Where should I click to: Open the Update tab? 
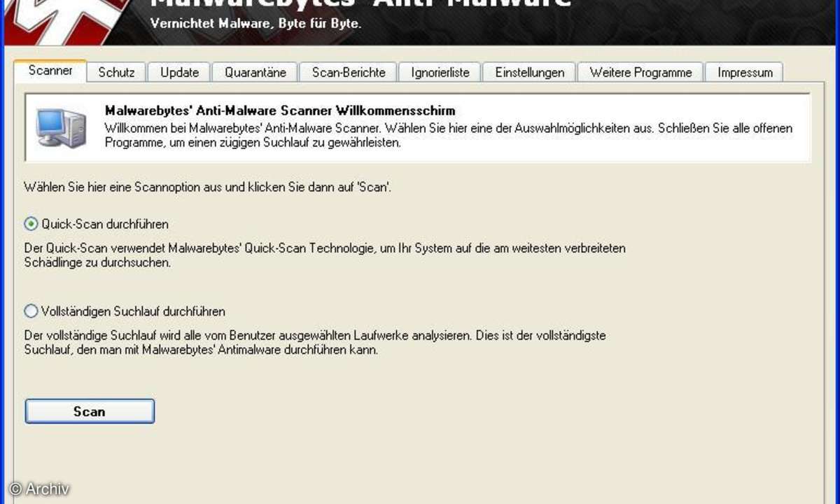(179, 72)
